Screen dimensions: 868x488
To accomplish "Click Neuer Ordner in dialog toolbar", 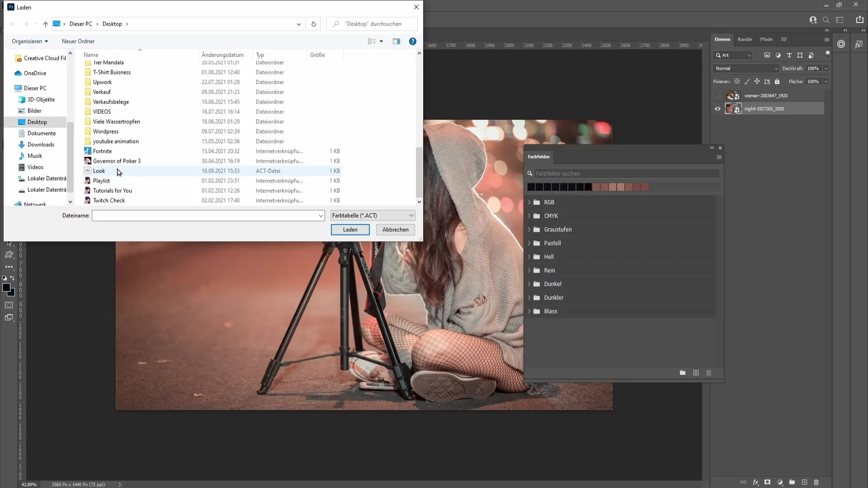I will tap(78, 41).
